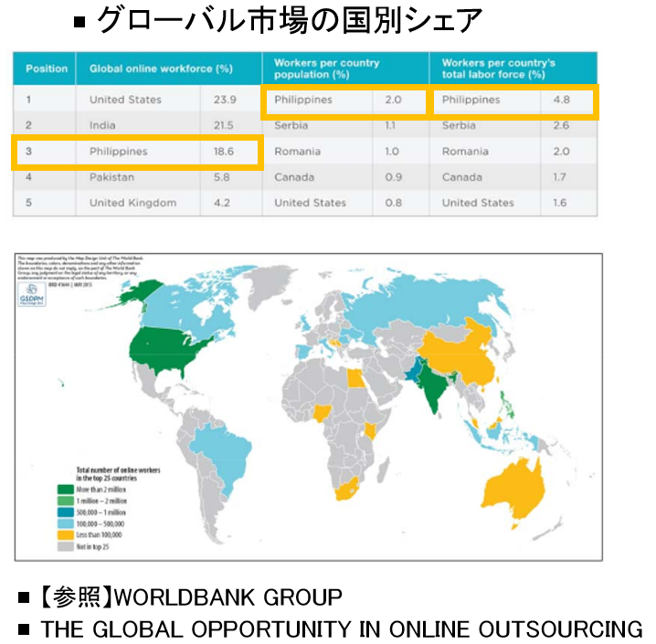
Task: Click 'Canada' next to the value 0.9
Action: (294, 177)
